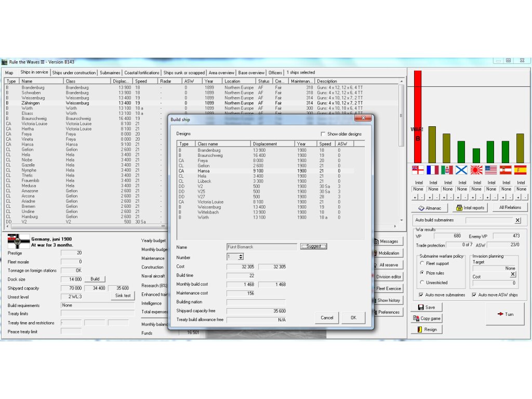Image resolution: width=532 pixels, height=399 pixels.
Task: Select Unrestricted submarine warfare policy
Action: pyautogui.click(x=422, y=283)
